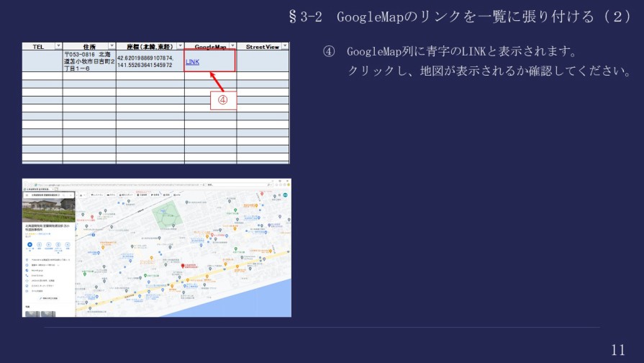Clear the Maps search with X icon
This screenshot has width=644, height=363.
point(71,195)
